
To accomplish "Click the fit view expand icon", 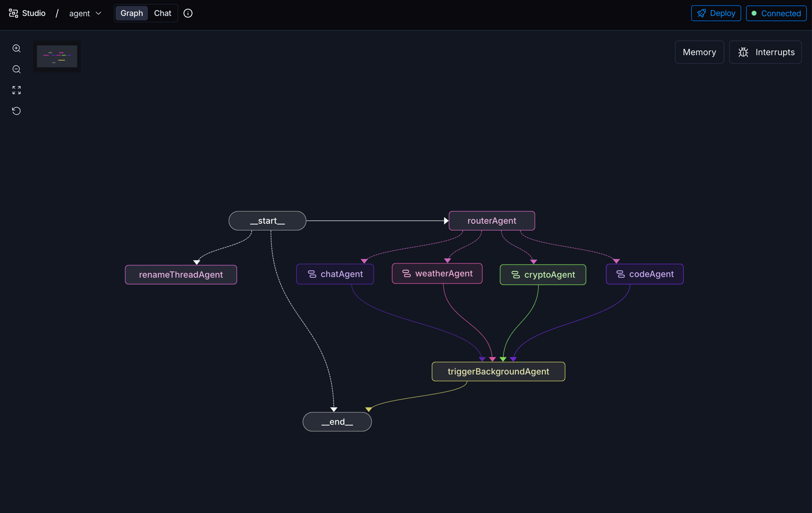I will (x=16, y=90).
